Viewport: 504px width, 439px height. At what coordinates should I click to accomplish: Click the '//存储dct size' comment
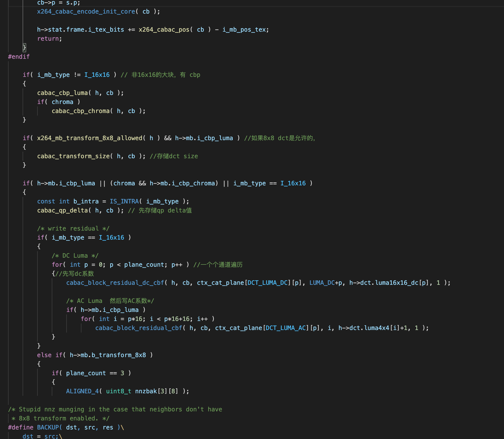(174, 156)
